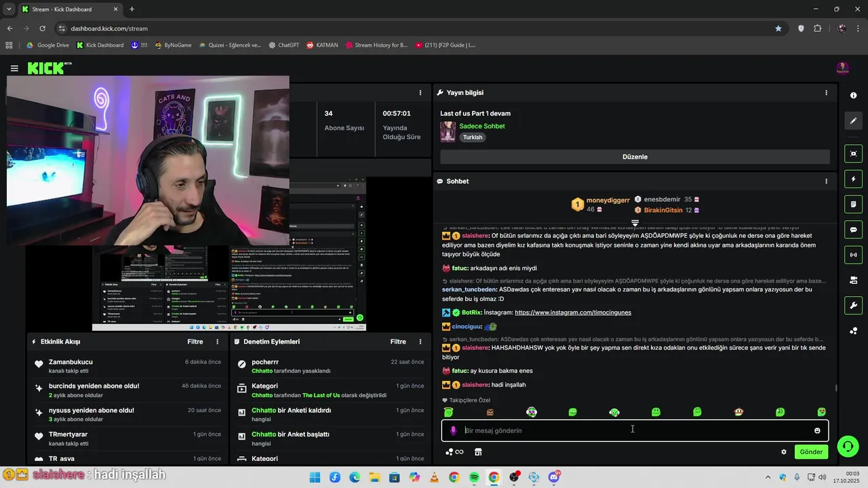Click the lightning bolt icon in right sidebar
The height and width of the screenshot is (488, 868).
(853, 180)
